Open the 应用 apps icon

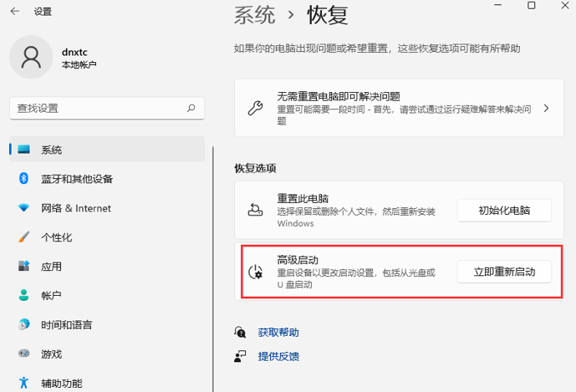pos(24,266)
